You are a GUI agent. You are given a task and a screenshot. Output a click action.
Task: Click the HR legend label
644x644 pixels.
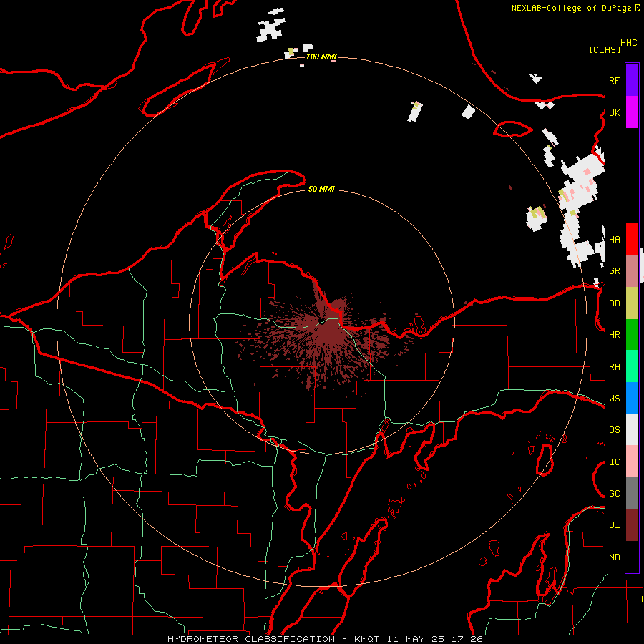pos(614,335)
